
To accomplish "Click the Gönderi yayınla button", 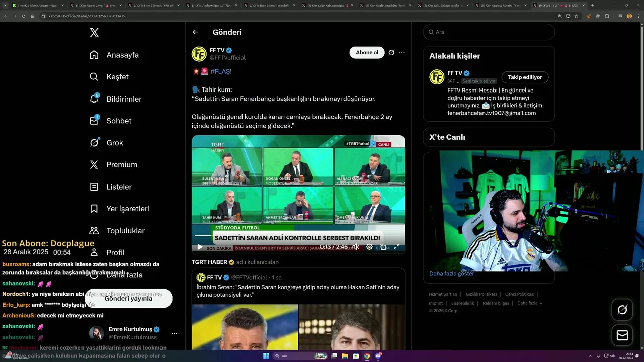I will pos(128,298).
